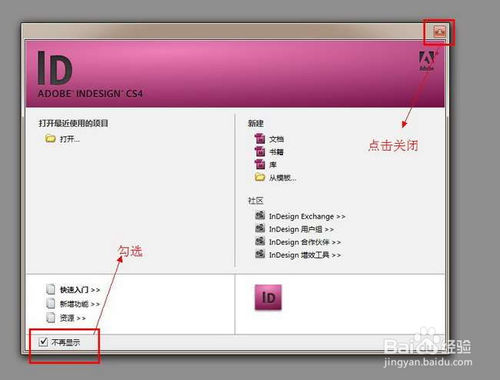Screen dimensions: 500x380
Task: Click the document icon beside 文档
Action: click(x=260, y=138)
